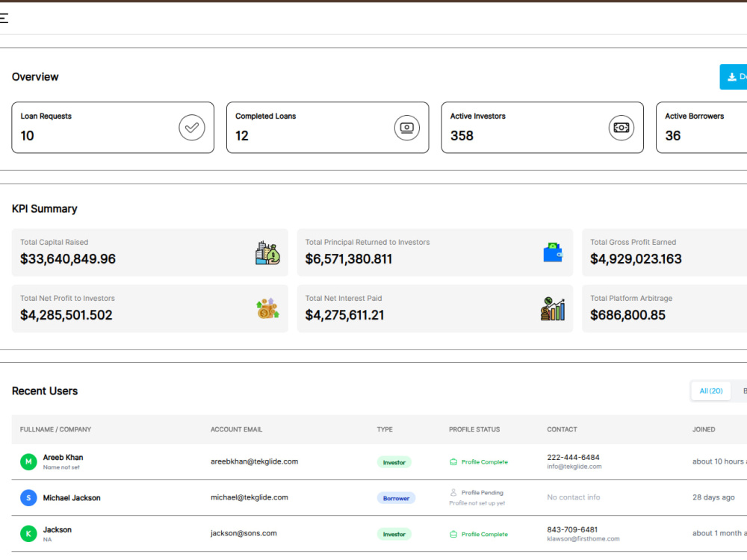Click Areeb Khan's green M avatar
Viewport: 747px width, 560px height.
click(x=28, y=461)
